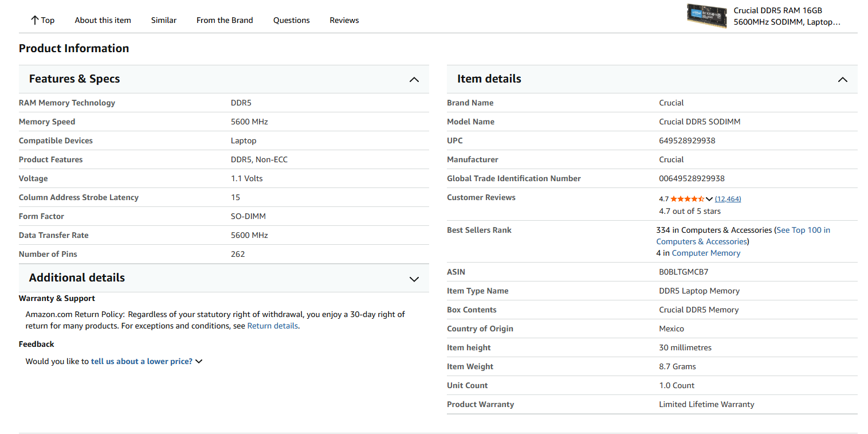
Task: Click the star rating icons
Action: coord(688,199)
